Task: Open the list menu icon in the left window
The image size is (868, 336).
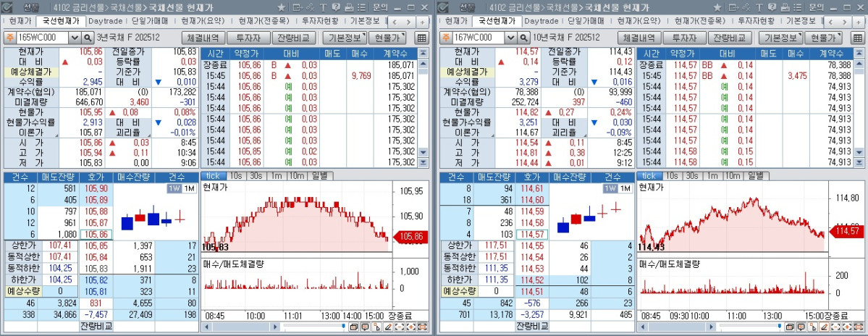Action: pos(361,7)
